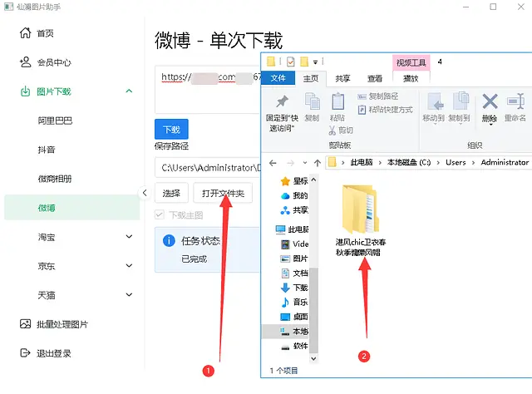Click the 删除 red X icon
Viewport: 532px width, 394px height.
[490, 101]
